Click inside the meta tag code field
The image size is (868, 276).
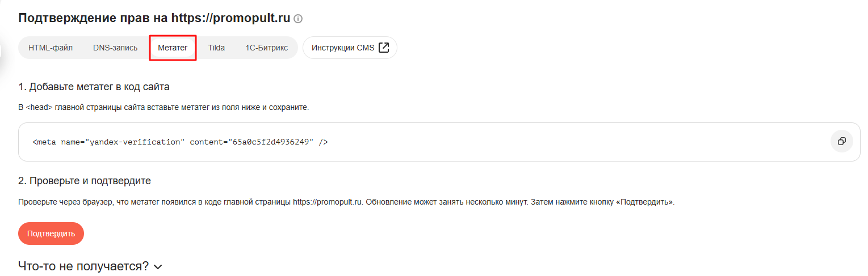439,142
